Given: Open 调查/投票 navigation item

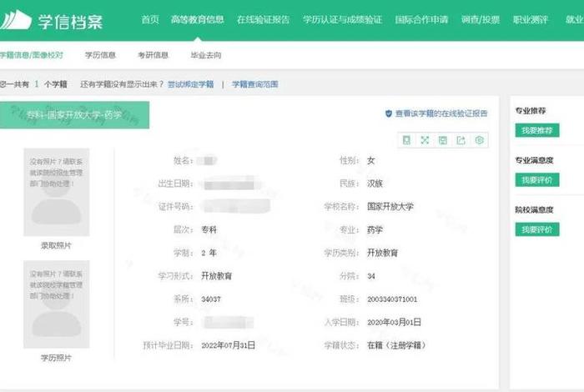Looking at the screenshot, I should 481,19.
